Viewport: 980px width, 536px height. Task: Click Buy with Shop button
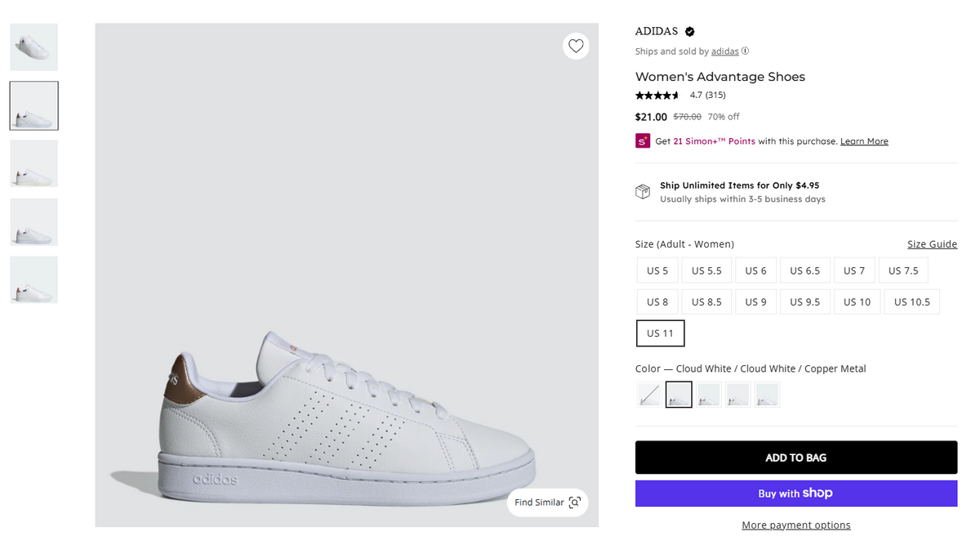click(795, 494)
